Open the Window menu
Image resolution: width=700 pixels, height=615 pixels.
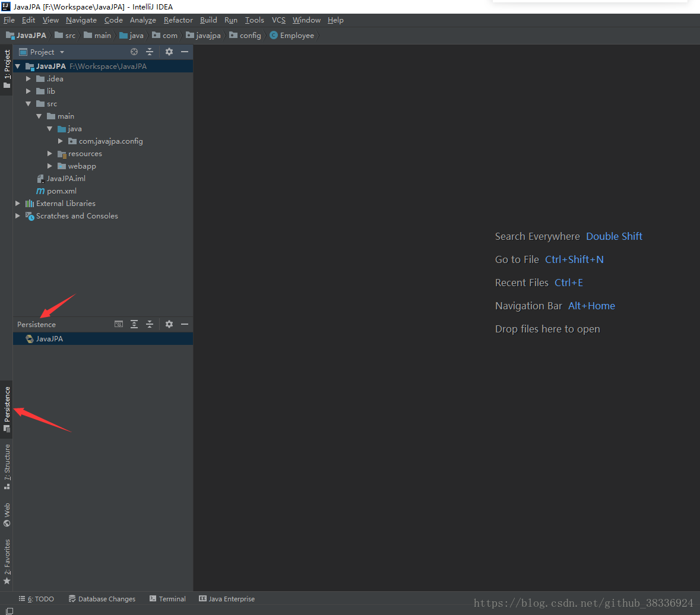click(306, 20)
